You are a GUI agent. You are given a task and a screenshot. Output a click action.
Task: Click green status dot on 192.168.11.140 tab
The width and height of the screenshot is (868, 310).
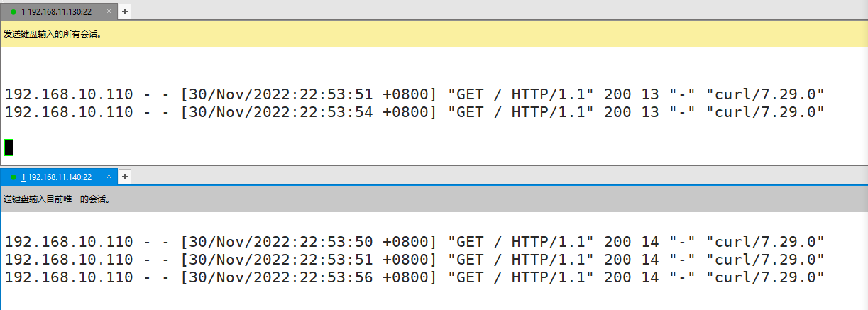(x=13, y=177)
